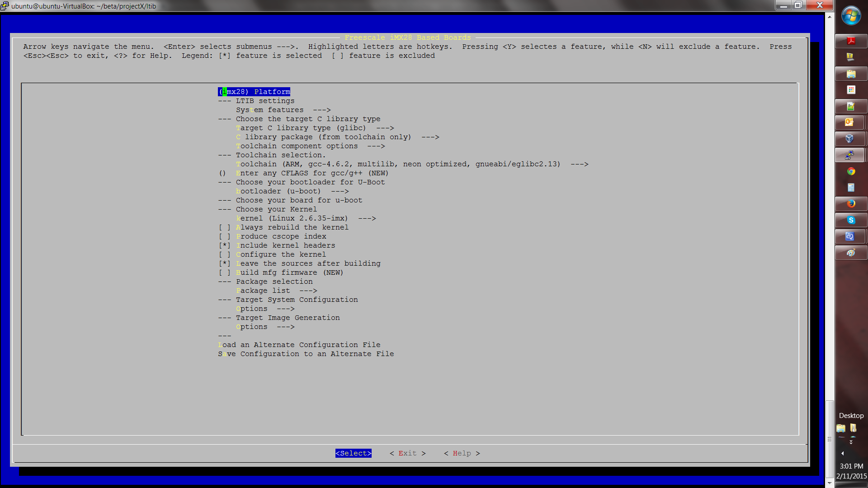868x488 pixels.
Task: Expand 'Toolchain component options' submenu
Action: coord(310,146)
